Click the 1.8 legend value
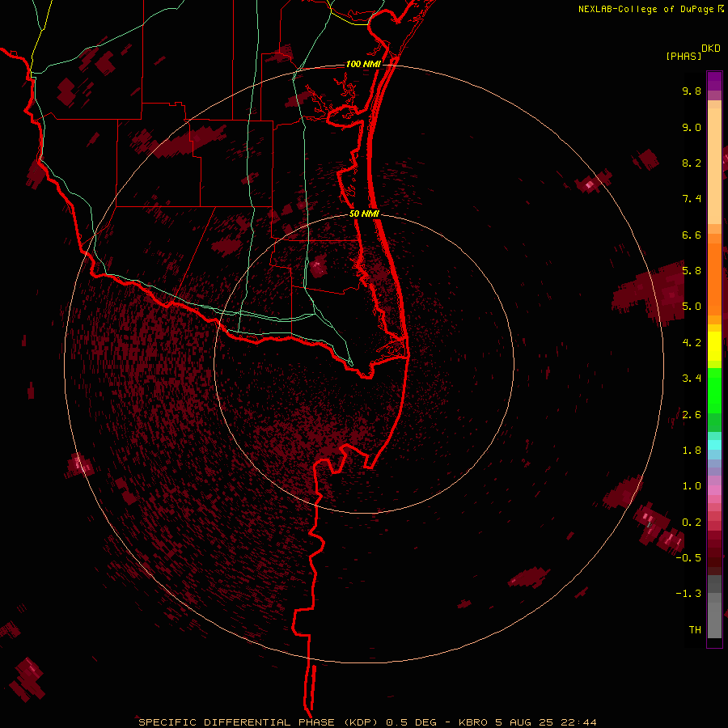728x728 pixels. 692,451
